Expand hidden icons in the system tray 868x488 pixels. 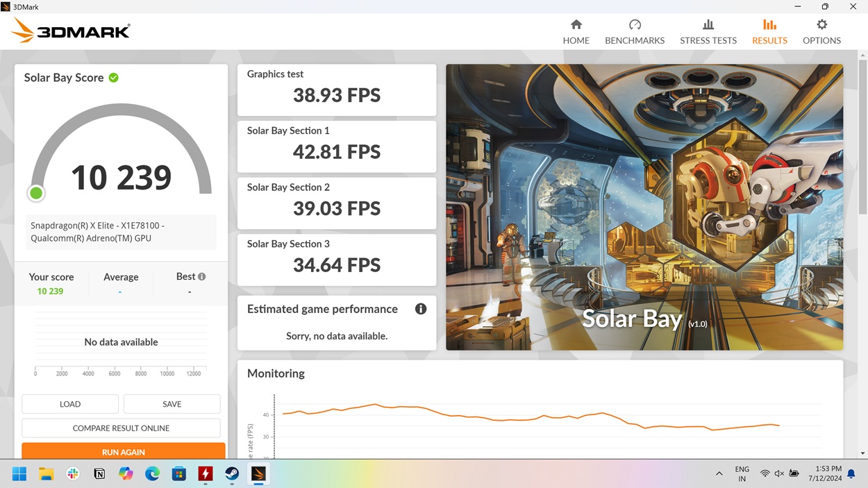(719, 473)
